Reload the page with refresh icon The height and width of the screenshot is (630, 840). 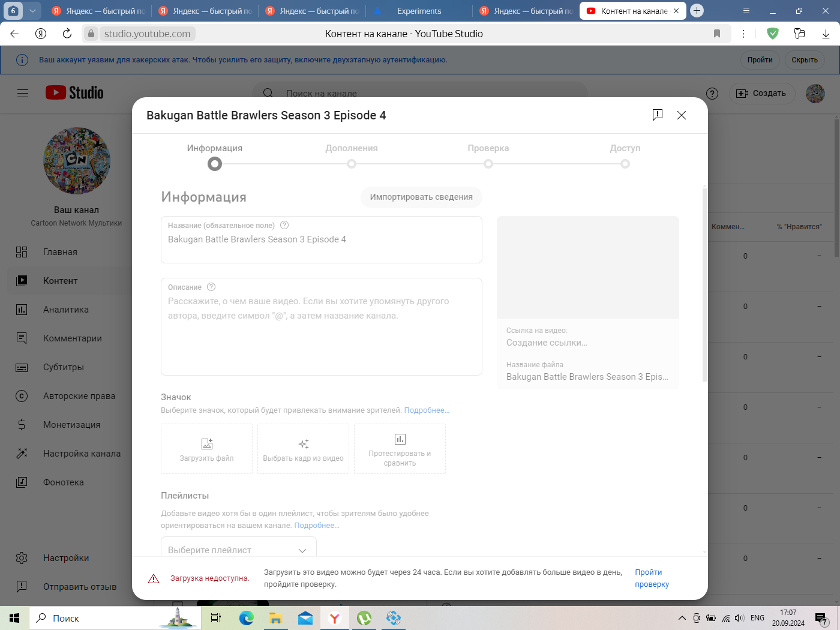click(67, 34)
